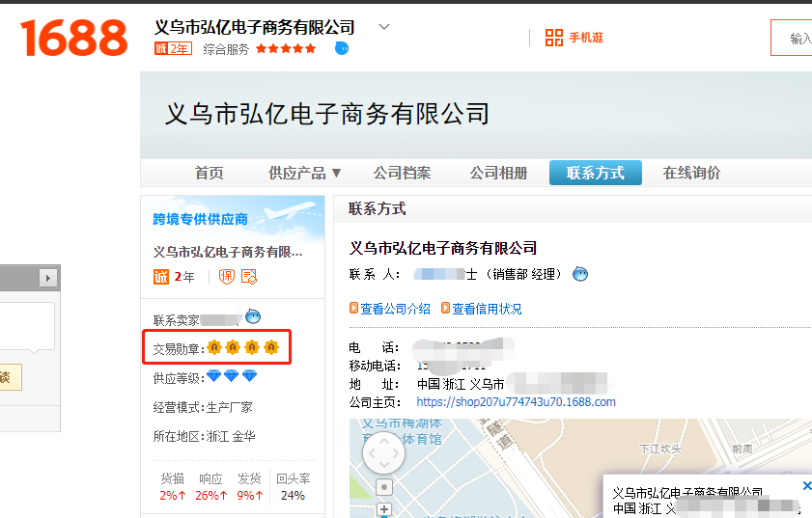Click the company title in 联系方式 section
This screenshot has height=518, width=812.
point(443,248)
